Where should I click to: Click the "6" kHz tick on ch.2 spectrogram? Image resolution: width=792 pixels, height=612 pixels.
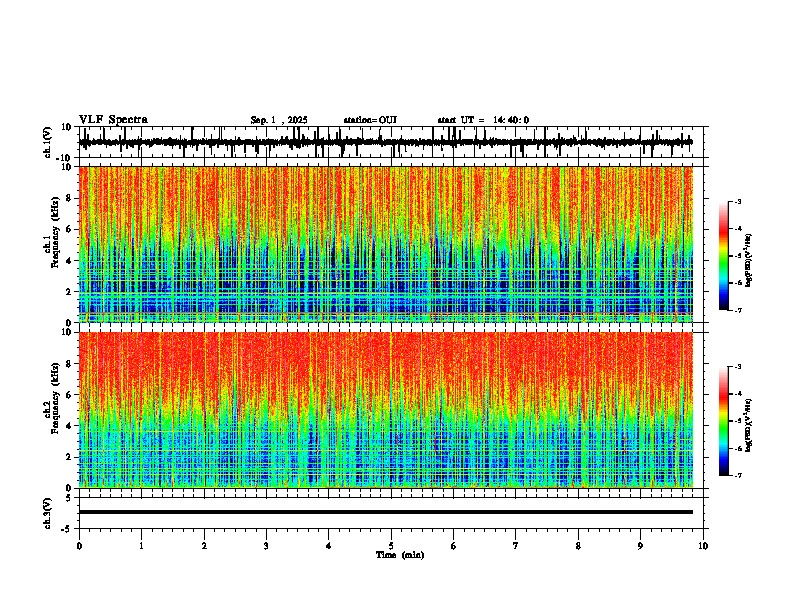[x=70, y=395]
